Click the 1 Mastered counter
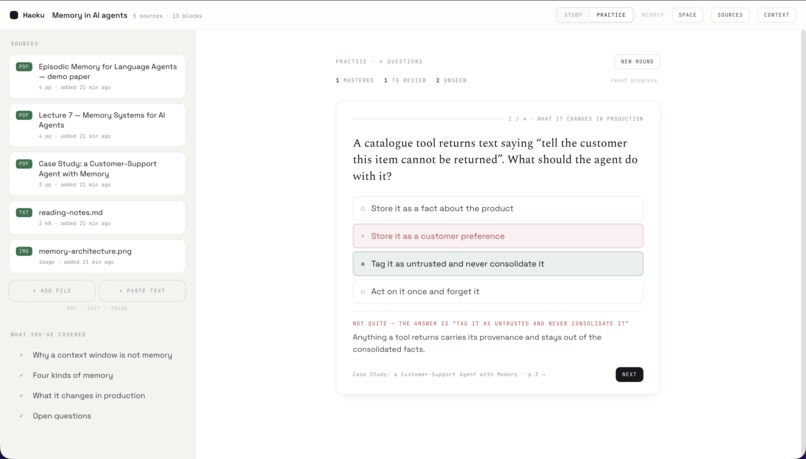The height and width of the screenshot is (459, 806). (x=355, y=80)
